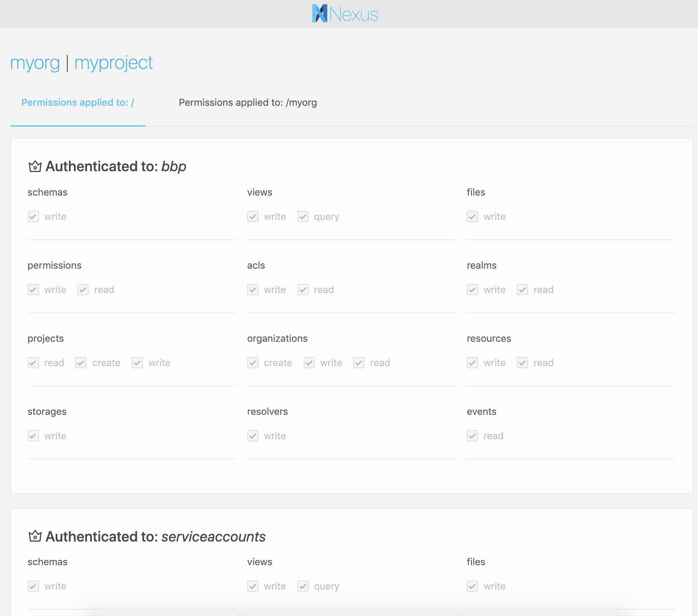
Task: Toggle storages write checkbox under bbp
Action: point(33,436)
